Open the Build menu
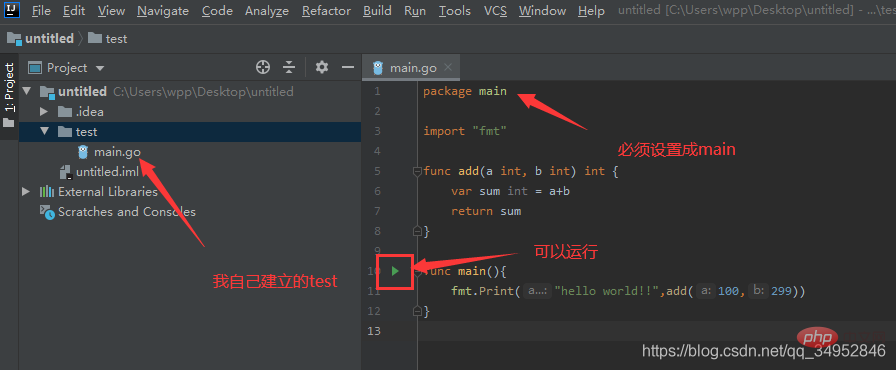 (377, 10)
